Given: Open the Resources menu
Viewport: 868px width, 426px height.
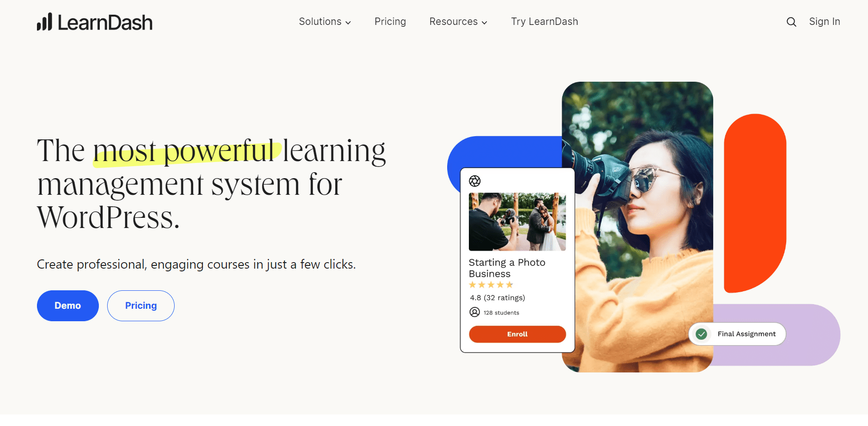Looking at the screenshot, I should 458,22.
